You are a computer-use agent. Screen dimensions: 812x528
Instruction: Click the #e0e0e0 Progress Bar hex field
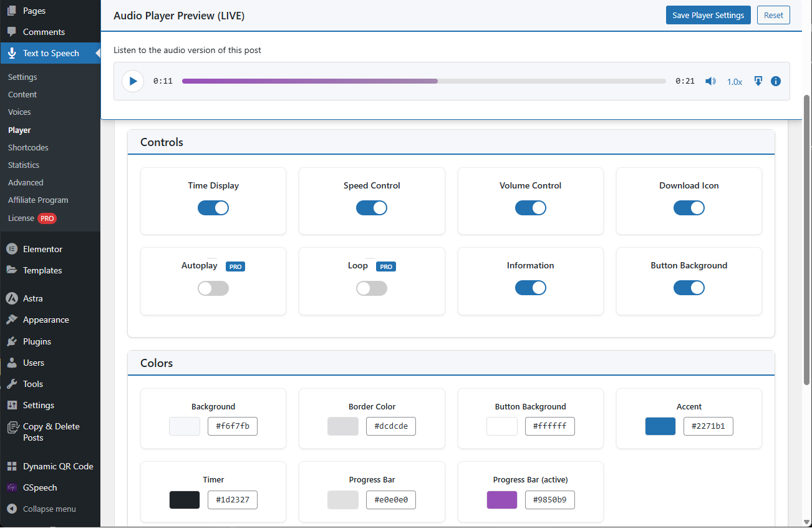click(391, 500)
